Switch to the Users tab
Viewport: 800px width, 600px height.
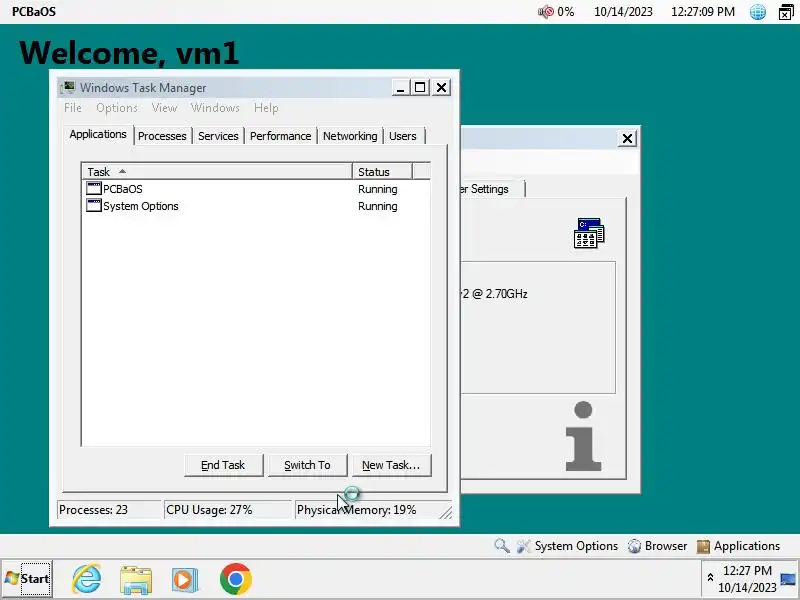pyautogui.click(x=403, y=136)
